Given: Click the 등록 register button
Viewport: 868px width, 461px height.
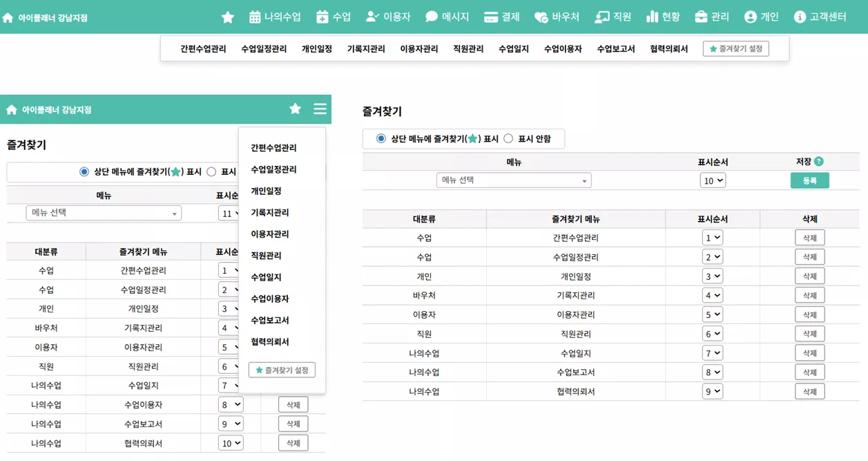Looking at the screenshot, I should [x=809, y=180].
